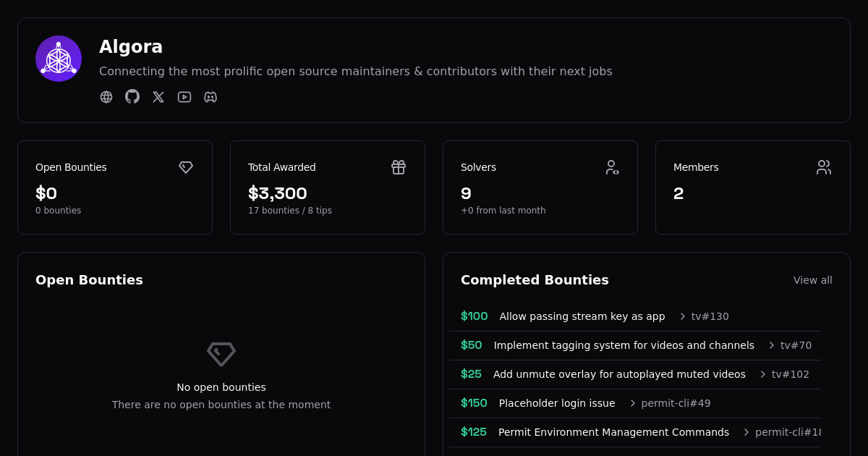The width and height of the screenshot is (868, 456).
Task: Click chevron next to tv#70
Action: [771, 345]
